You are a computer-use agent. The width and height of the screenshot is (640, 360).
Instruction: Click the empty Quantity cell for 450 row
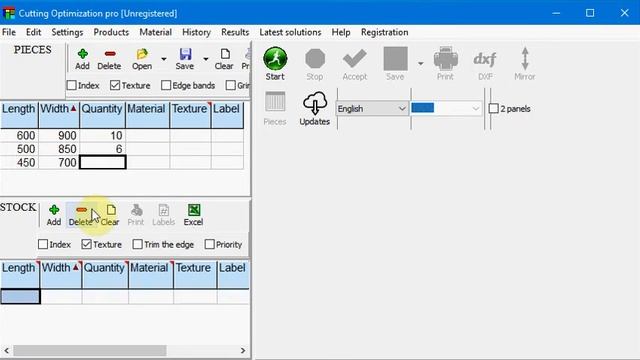point(102,162)
